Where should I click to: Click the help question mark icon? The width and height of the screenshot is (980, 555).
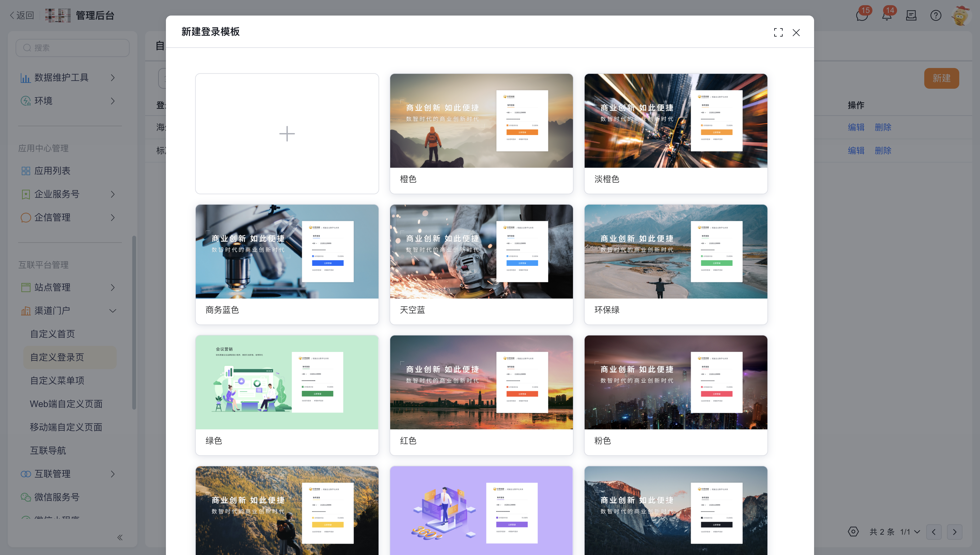tap(936, 16)
